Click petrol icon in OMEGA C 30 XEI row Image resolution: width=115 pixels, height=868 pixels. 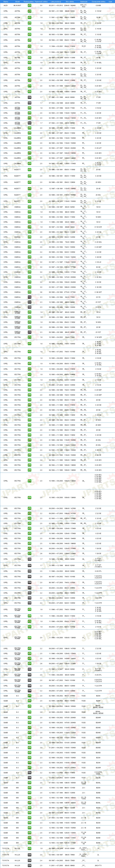(x=30, y=287)
